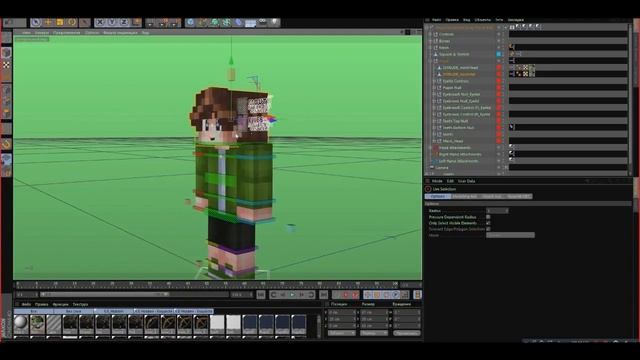
Task: Switch to model mode in left sidebar
Action: (7, 53)
